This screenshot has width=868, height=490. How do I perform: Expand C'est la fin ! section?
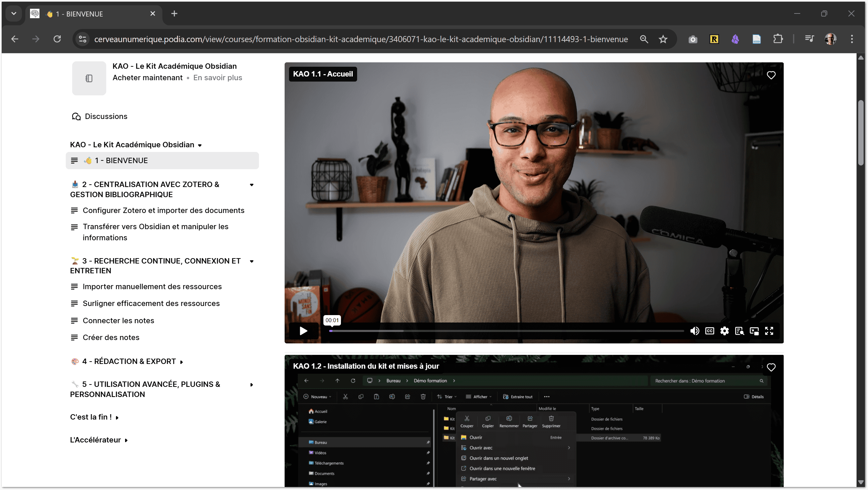pyautogui.click(x=117, y=418)
